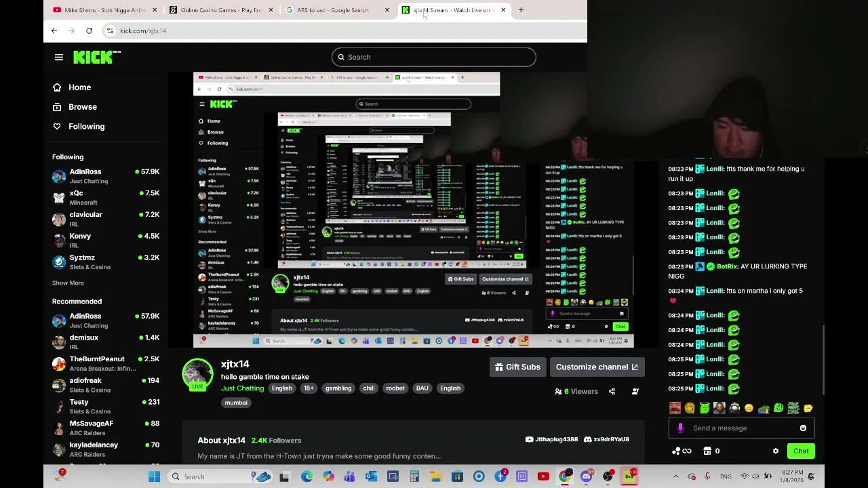Click the mumbai tag
The width and height of the screenshot is (868, 488).
click(x=236, y=403)
